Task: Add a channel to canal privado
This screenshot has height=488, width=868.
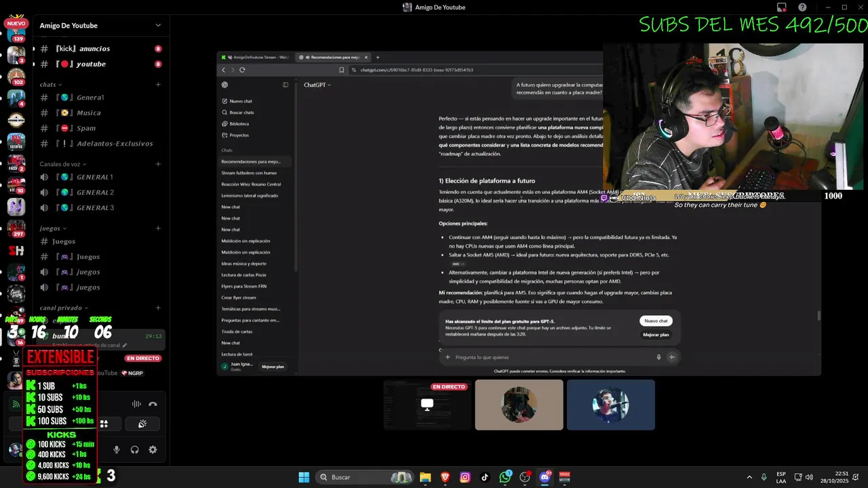Action: 158,308
